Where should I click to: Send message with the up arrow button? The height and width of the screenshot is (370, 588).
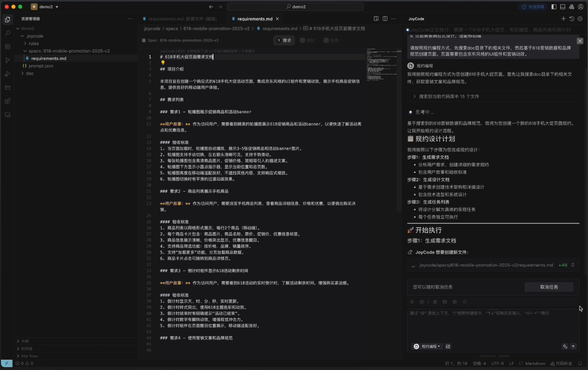[x=573, y=347]
